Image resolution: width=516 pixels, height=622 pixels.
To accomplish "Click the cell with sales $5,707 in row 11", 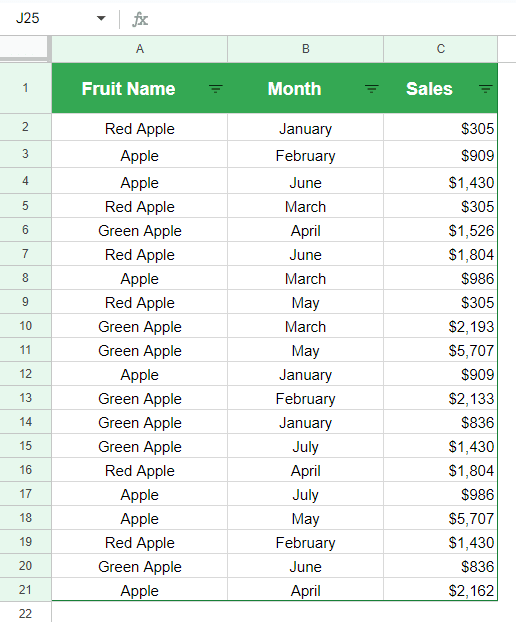I will (x=441, y=350).
